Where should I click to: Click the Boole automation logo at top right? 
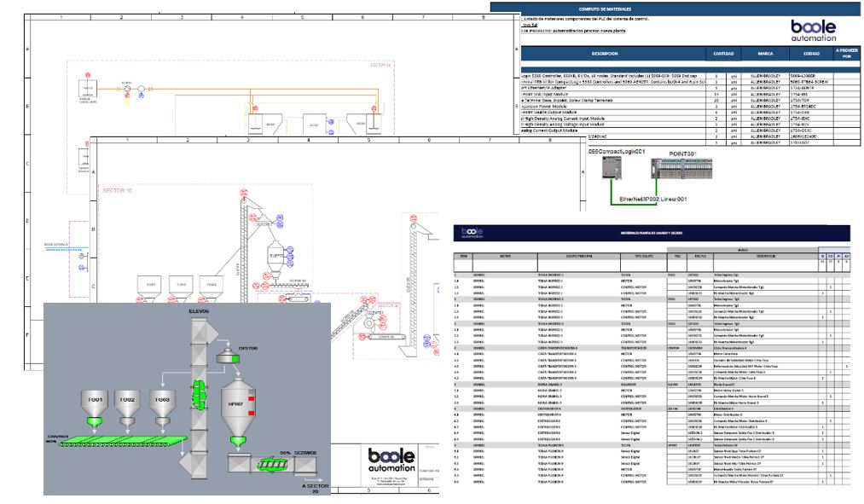click(x=814, y=32)
